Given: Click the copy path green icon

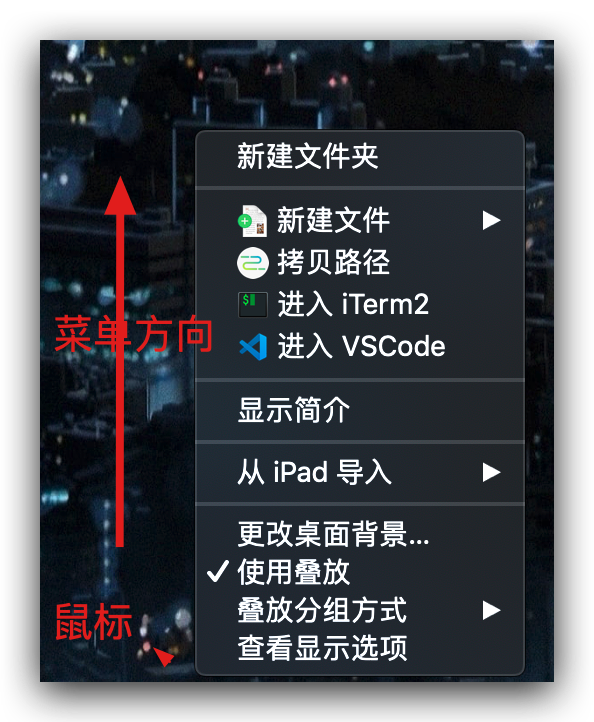Looking at the screenshot, I should pos(252,263).
